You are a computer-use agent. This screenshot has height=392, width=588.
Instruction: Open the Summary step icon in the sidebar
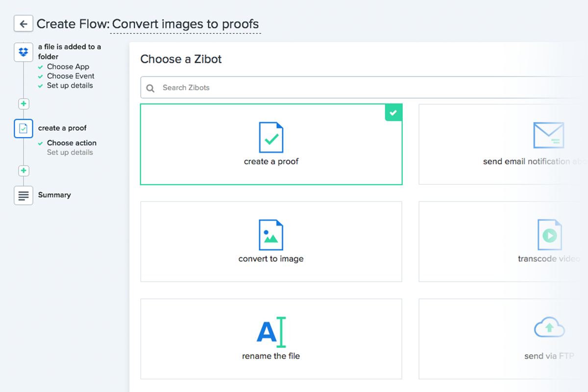[x=23, y=195]
